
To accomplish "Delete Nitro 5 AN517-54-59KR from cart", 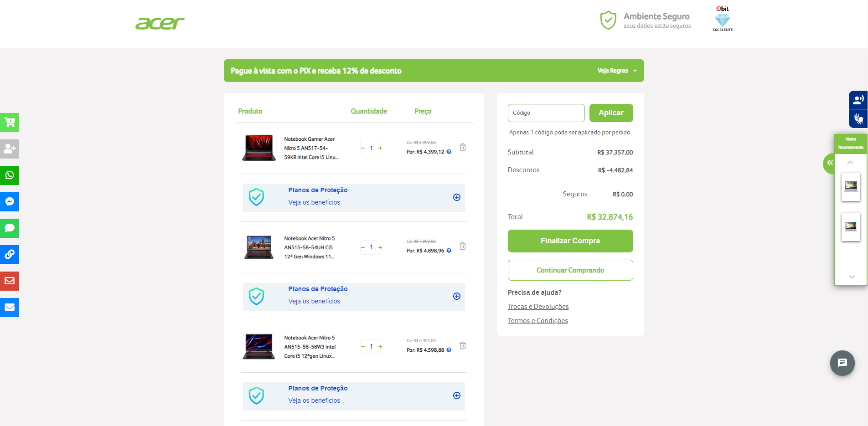I will (x=463, y=147).
